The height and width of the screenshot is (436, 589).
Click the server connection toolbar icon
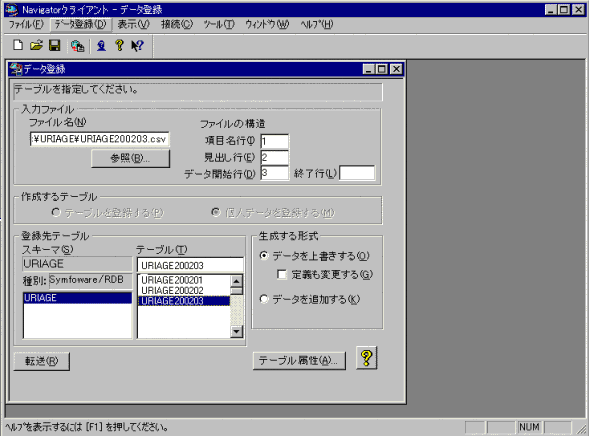tap(77, 46)
